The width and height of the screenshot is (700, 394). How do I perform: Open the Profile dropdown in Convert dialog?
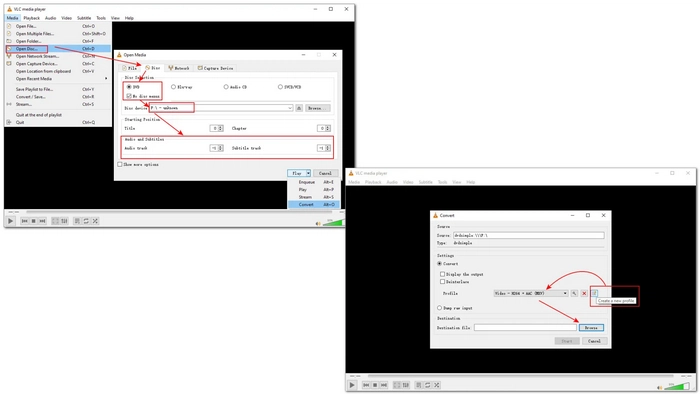(x=531, y=293)
